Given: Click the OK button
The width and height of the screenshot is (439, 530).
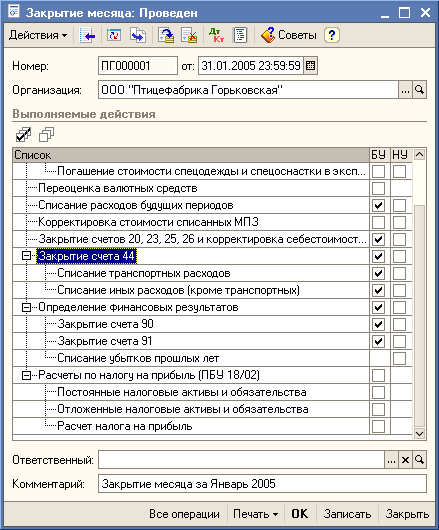Looking at the screenshot, I should click(300, 514).
